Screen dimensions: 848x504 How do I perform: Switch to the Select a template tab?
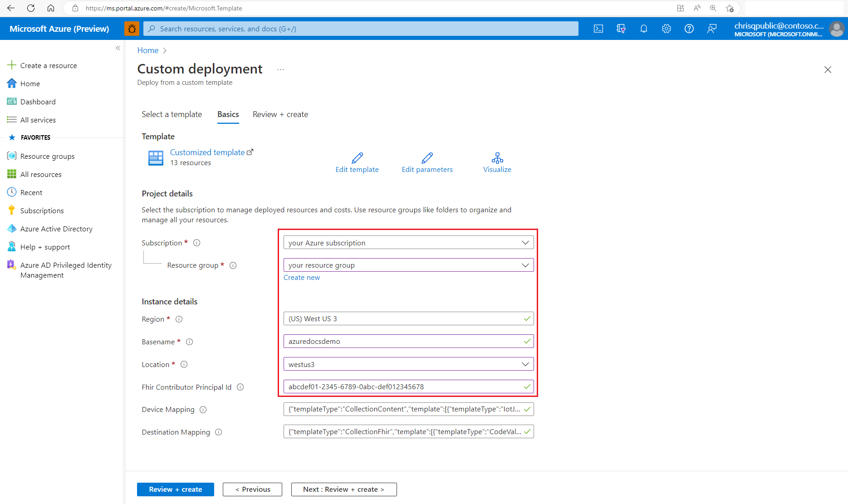pyautogui.click(x=172, y=114)
